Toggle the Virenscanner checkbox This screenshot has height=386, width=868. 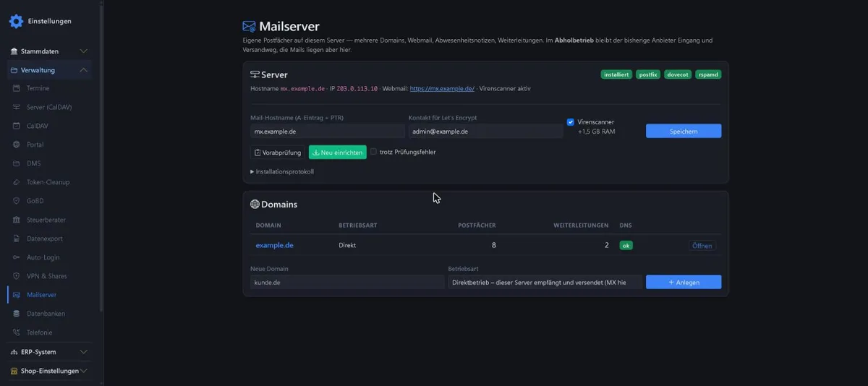click(x=571, y=122)
